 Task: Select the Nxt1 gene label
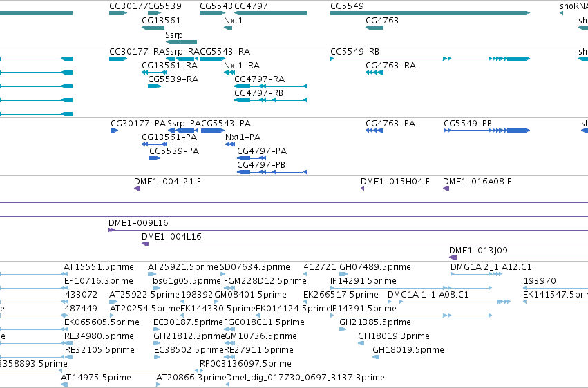234,20
